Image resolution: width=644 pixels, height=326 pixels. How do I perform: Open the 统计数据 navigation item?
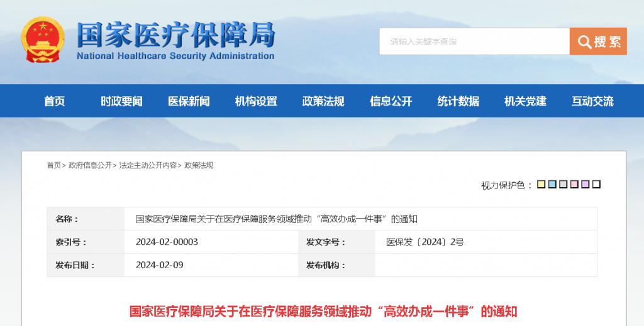(x=458, y=101)
